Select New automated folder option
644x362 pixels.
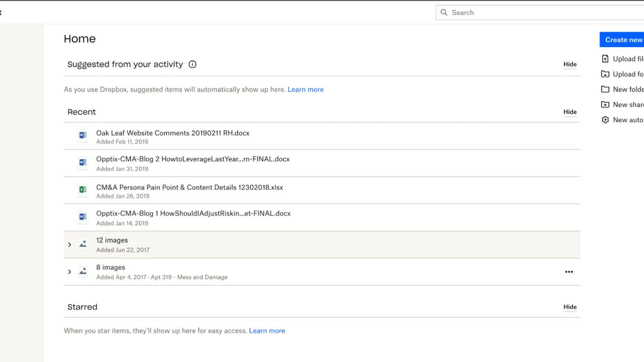coord(628,120)
